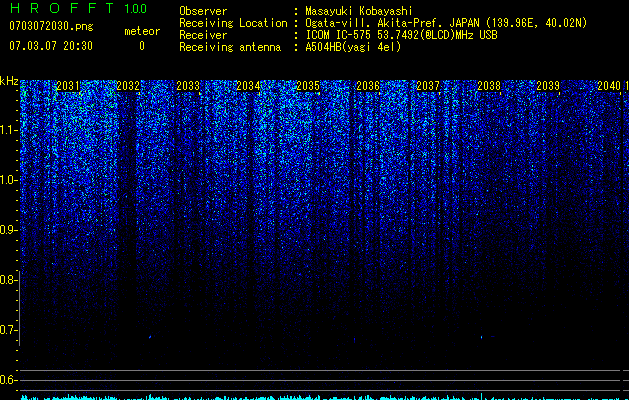
Task: Click the 2038 time marker
Action: point(489,86)
